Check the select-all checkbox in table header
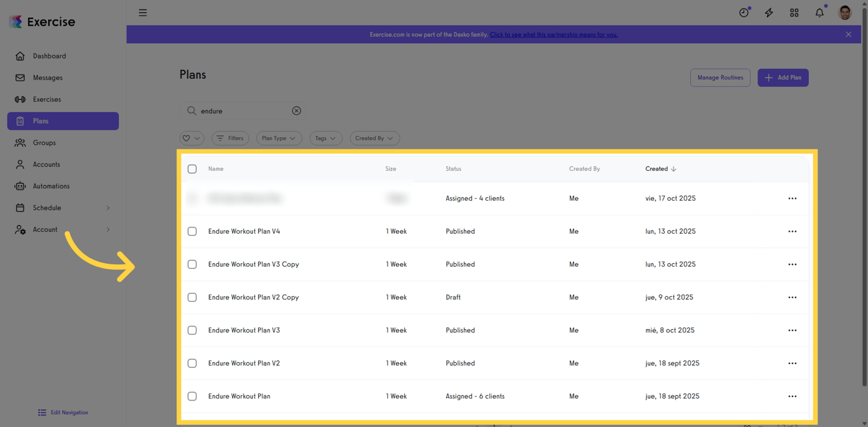This screenshot has height=427, width=868. pyautogui.click(x=192, y=168)
